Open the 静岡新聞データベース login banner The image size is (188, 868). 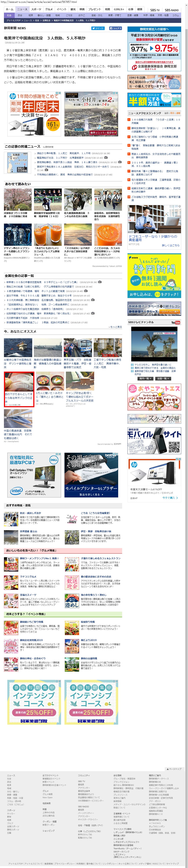[x=154, y=309]
